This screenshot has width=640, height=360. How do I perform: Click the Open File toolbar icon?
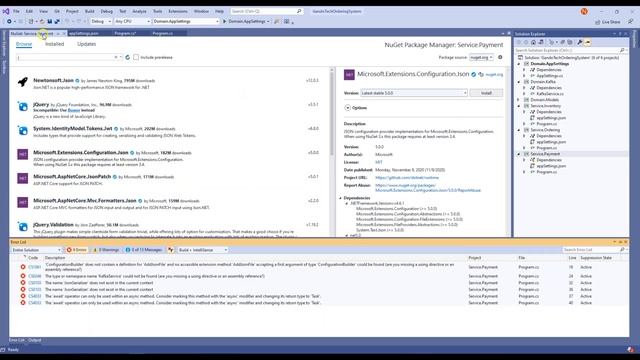pyautogui.click(x=42, y=21)
